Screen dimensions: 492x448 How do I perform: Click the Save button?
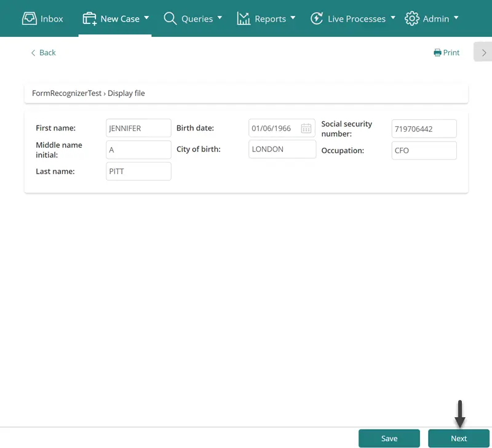tap(389, 438)
